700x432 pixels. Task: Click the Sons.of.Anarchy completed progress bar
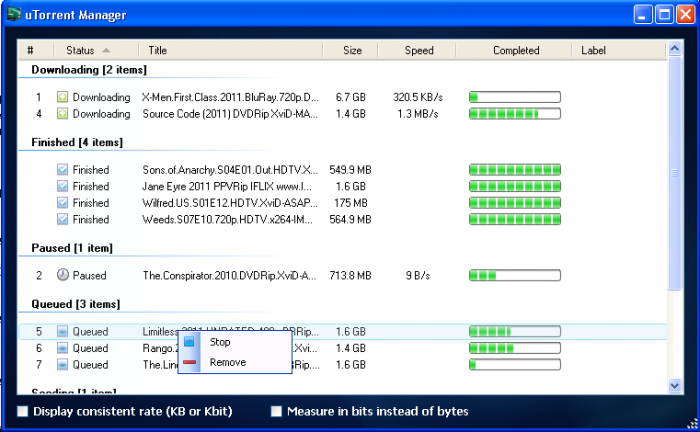(x=515, y=170)
